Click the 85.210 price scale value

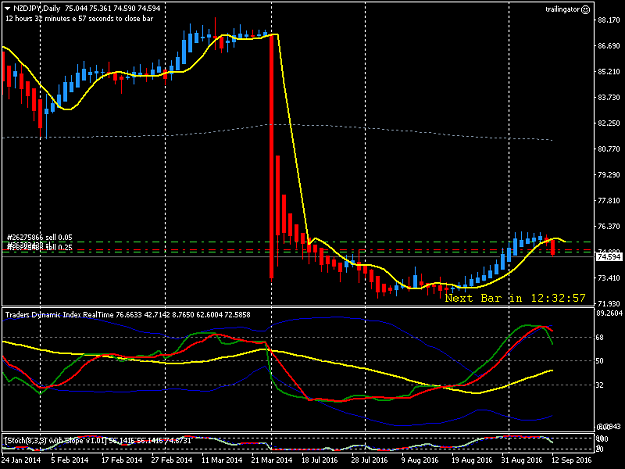(609, 72)
